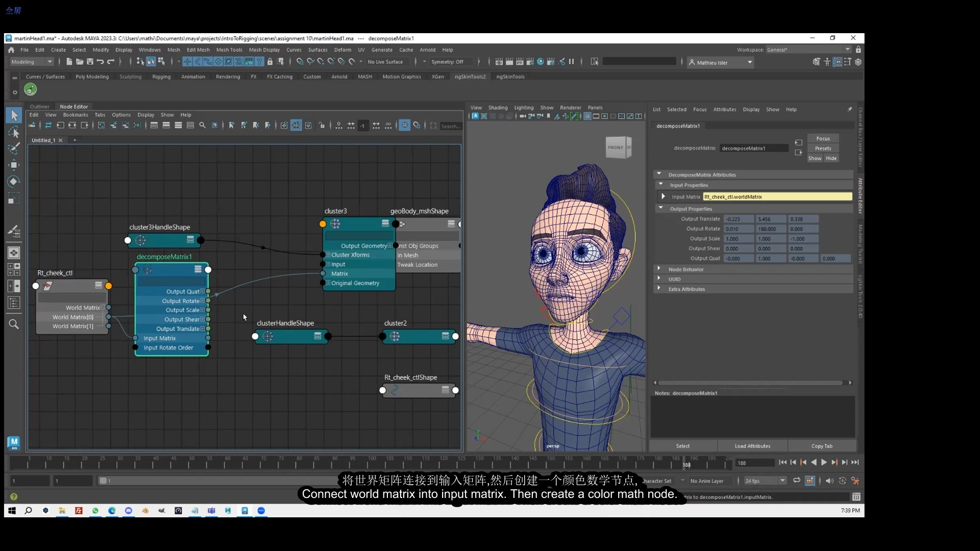This screenshot has width=980, height=551.
Task: Click the Load Attributes button
Action: pyautogui.click(x=752, y=446)
